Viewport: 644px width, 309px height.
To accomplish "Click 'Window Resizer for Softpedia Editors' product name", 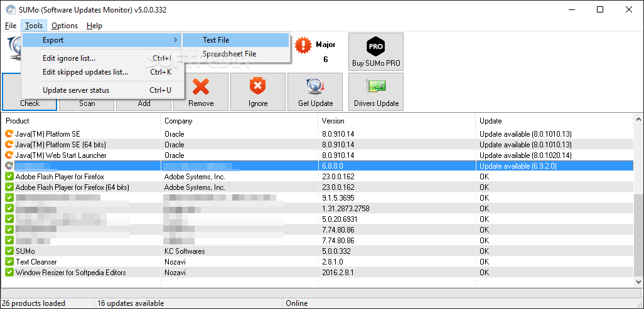I will click(x=71, y=272).
